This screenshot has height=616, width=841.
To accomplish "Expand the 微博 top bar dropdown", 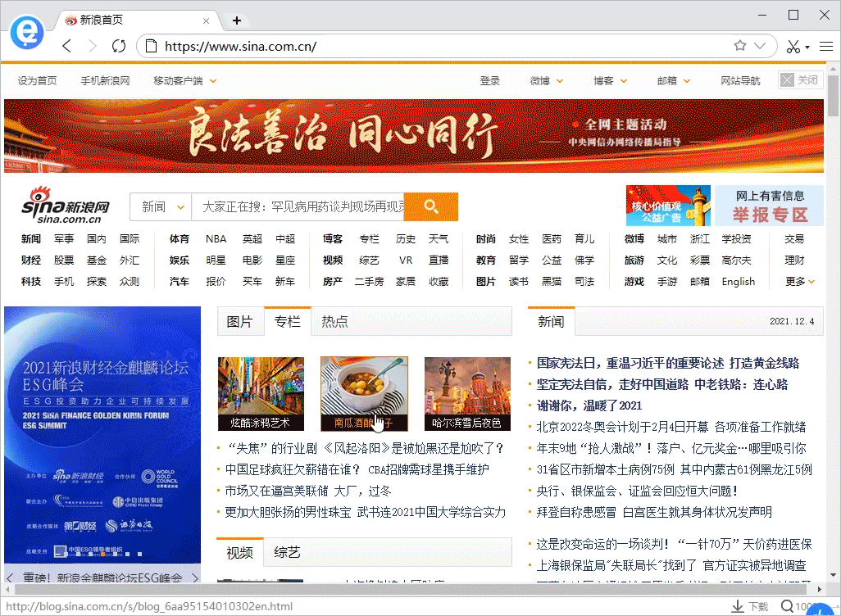I will [560, 81].
